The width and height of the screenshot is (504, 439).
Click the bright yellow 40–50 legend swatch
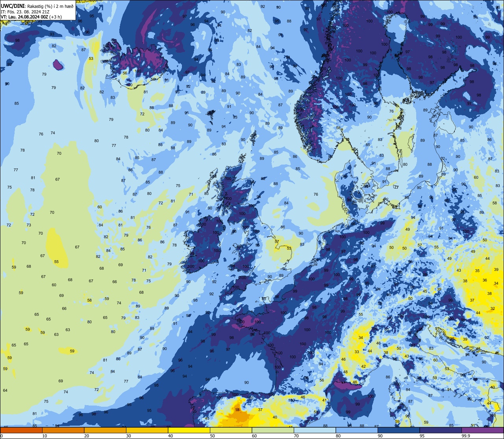point(189,430)
